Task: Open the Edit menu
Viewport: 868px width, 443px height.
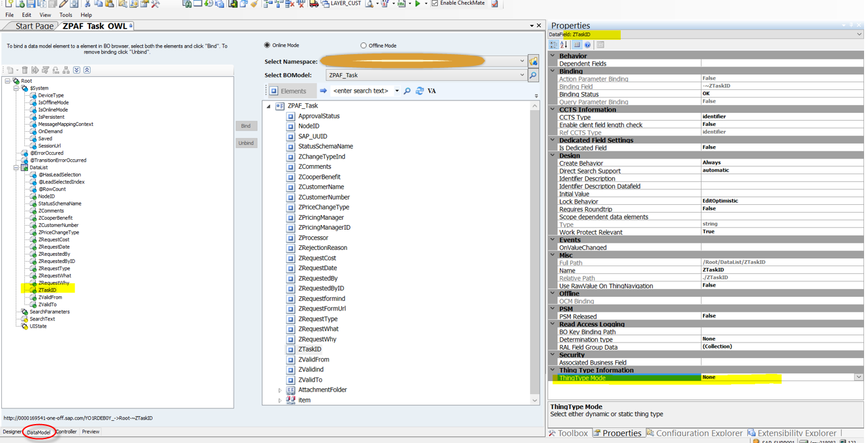Action: [26, 15]
